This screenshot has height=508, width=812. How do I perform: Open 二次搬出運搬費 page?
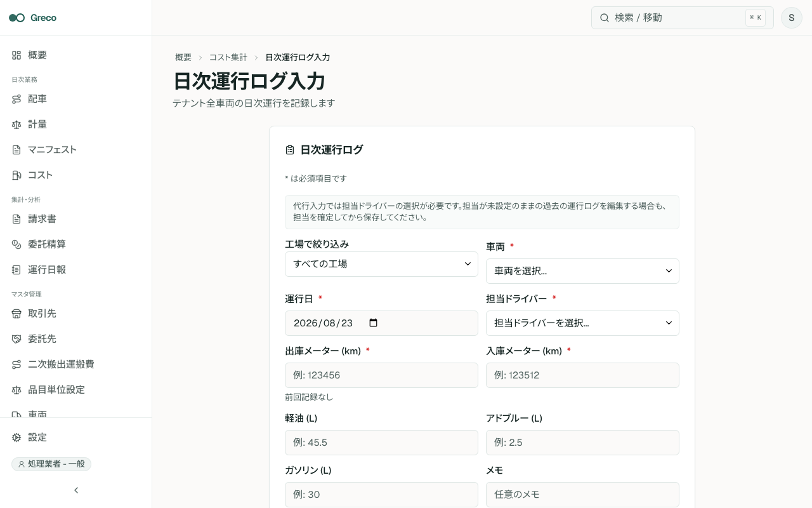pyautogui.click(x=75, y=364)
